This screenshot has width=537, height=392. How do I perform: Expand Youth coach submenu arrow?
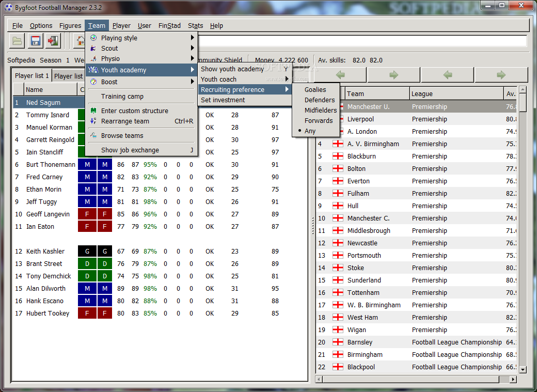(x=287, y=79)
